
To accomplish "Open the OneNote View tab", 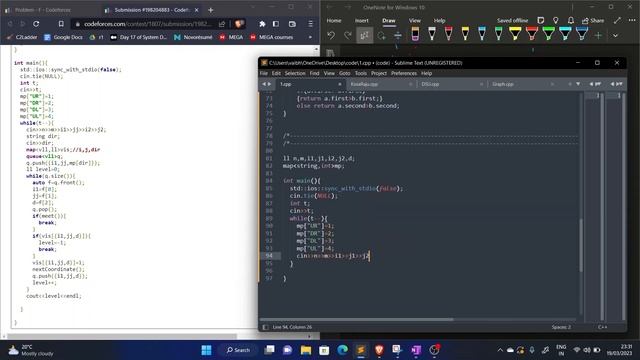I will coord(415,20).
